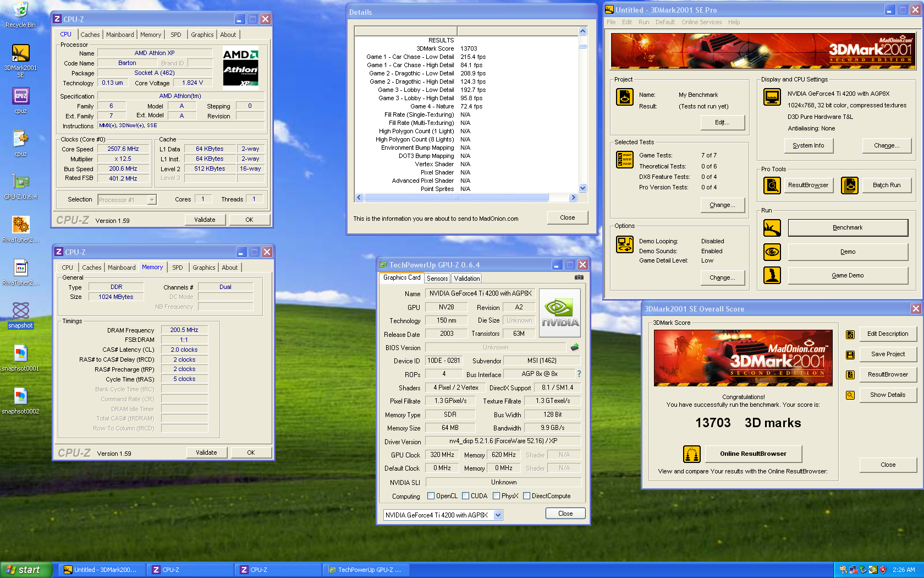This screenshot has width=924, height=578.
Task: Click the Core Speed value field in CPU-Z
Action: tap(123, 149)
